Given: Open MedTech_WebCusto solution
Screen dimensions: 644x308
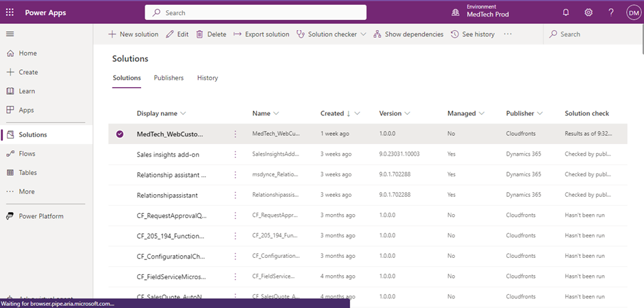Looking at the screenshot, I should pyautogui.click(x=170, y=134).
